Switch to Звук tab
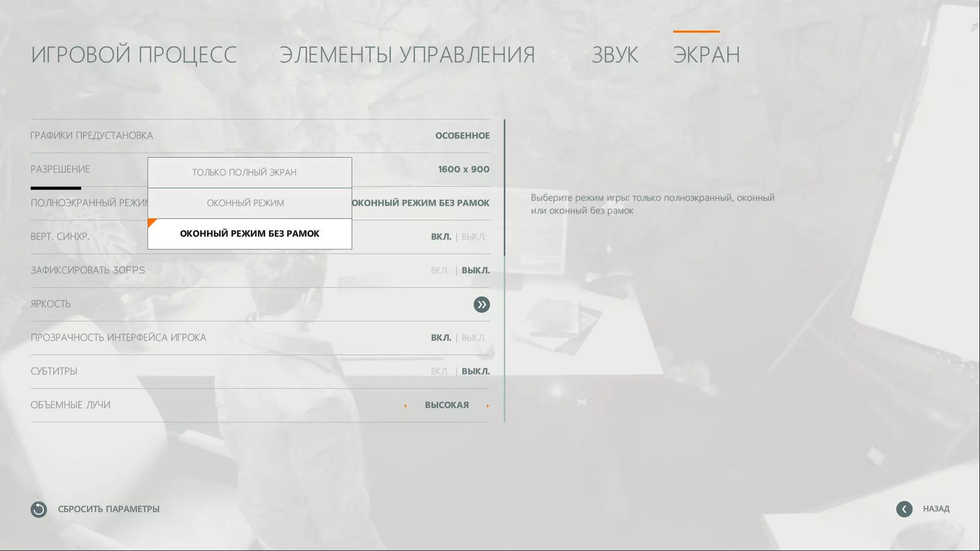980x551 pixels. coord(615,55)
